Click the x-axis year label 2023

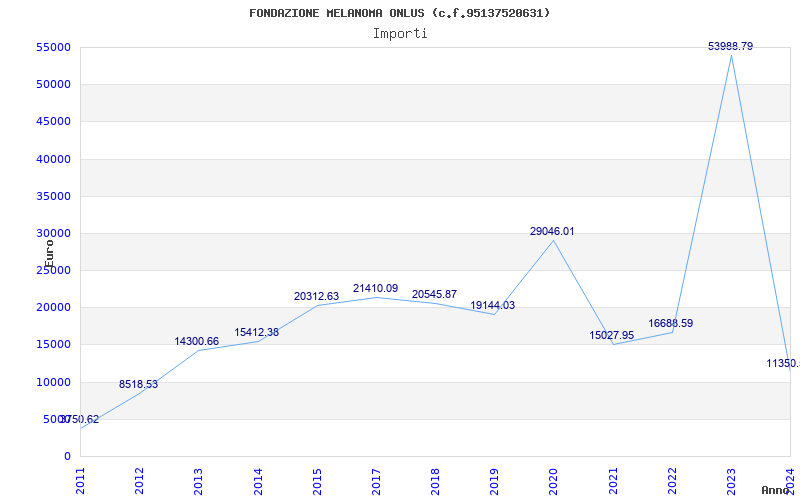[x=732, y=481]
